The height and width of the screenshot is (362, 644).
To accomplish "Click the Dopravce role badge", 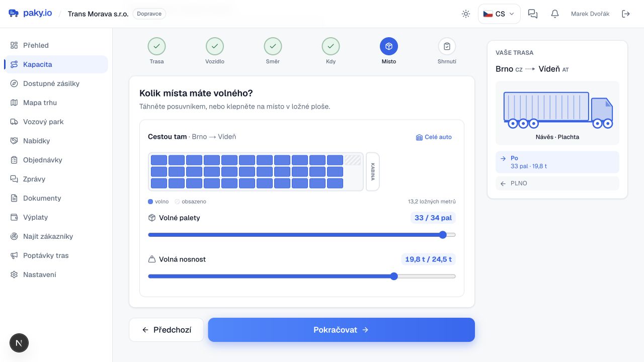I will click(149, 14).
